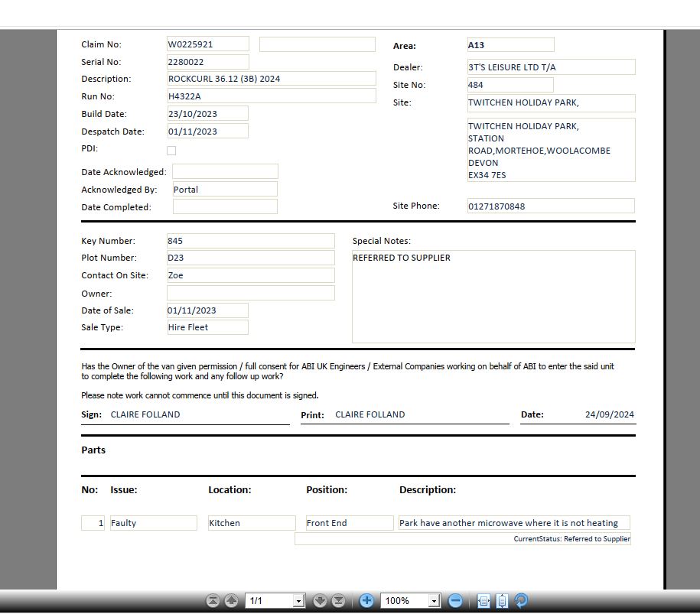The height and width of the screenshot is (614, 700).
Task: Zoom in with the blue plus icon
Action: pos(366,600)
